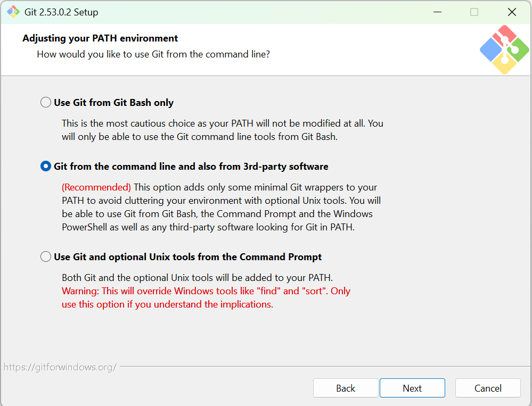
Task: Click the "Git 2.53.0.2 Setup" window title
Action: tap(61, 12)
